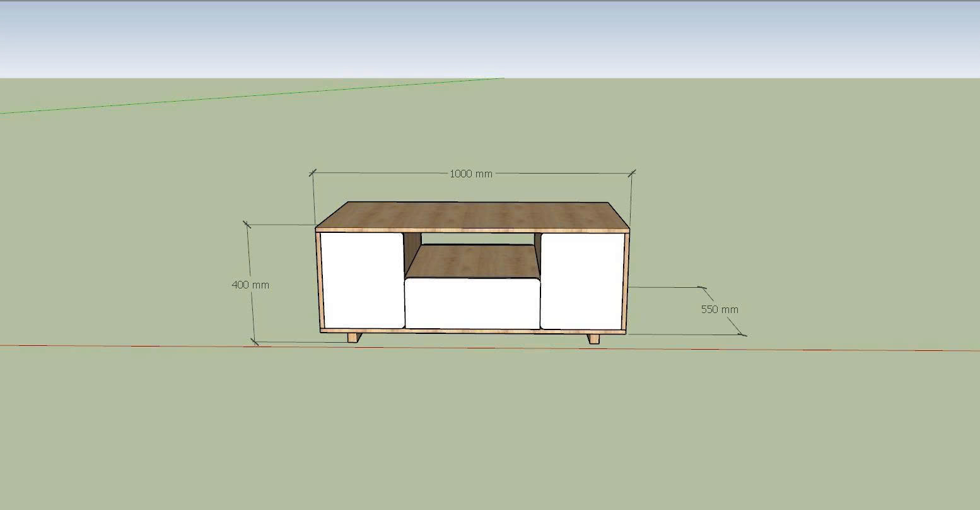
Task: Select the 1000 mm dimension label
Action: coord(470,174)
